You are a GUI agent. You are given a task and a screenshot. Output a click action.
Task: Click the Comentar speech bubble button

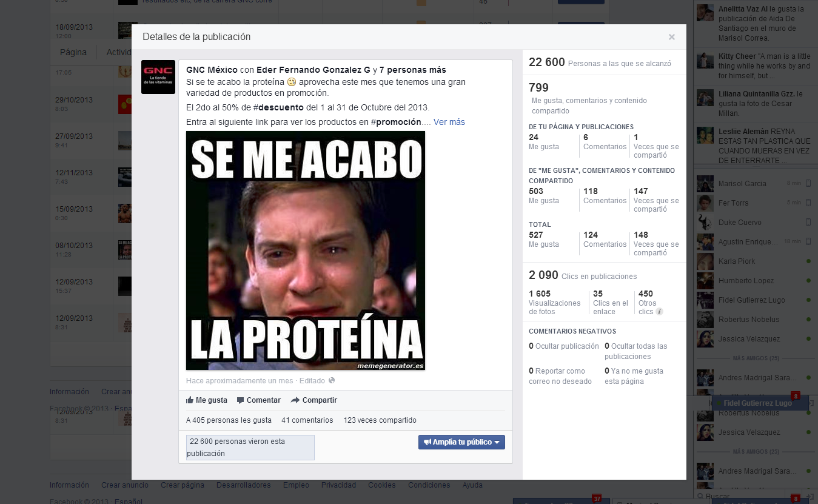[x=258, y=400]
